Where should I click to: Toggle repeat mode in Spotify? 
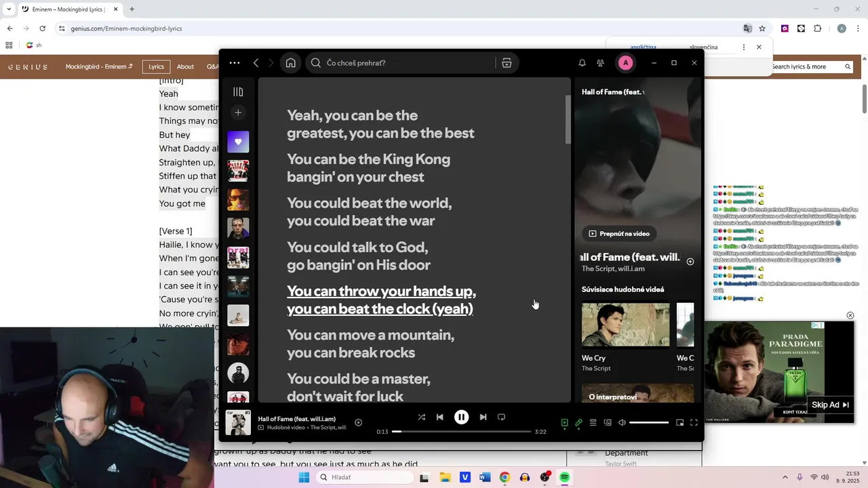click(501, 417)
